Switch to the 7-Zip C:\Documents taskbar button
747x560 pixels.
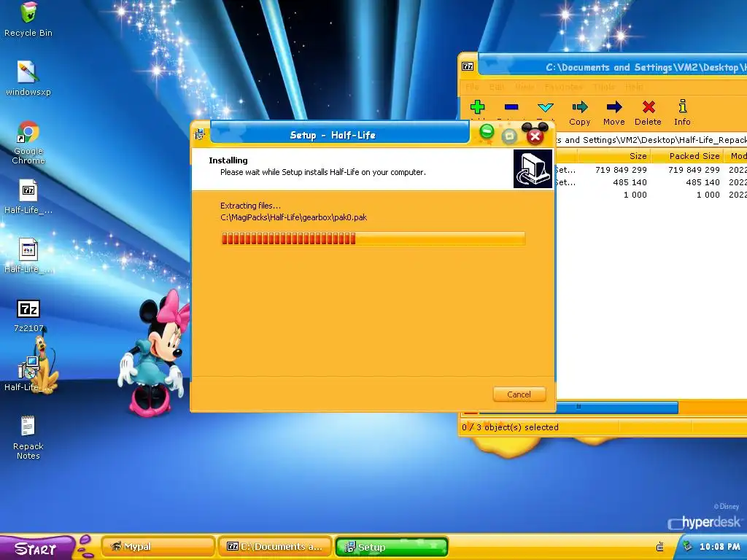coord(275,547)
